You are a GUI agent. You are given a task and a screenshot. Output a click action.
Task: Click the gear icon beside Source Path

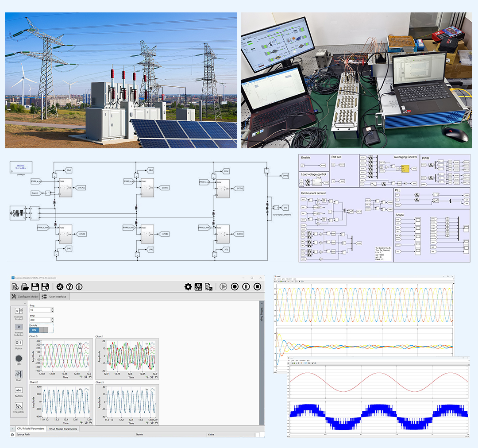12,435
